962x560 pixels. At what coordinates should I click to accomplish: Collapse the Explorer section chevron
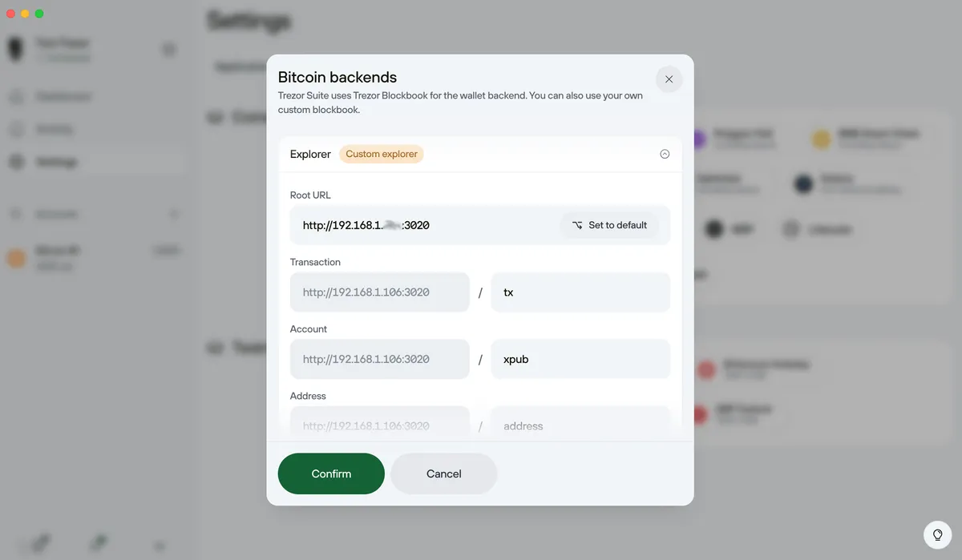(665, 154)
